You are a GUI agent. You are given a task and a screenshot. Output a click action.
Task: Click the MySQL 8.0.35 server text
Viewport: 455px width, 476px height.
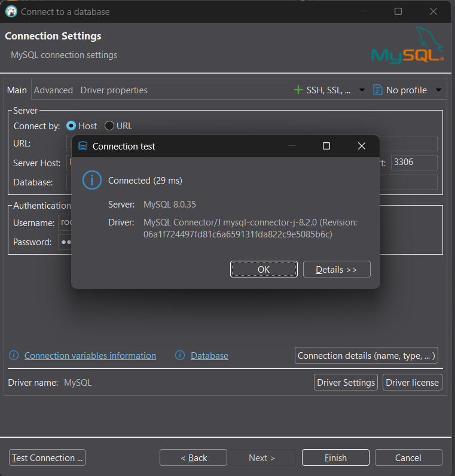tap(170, 205)
